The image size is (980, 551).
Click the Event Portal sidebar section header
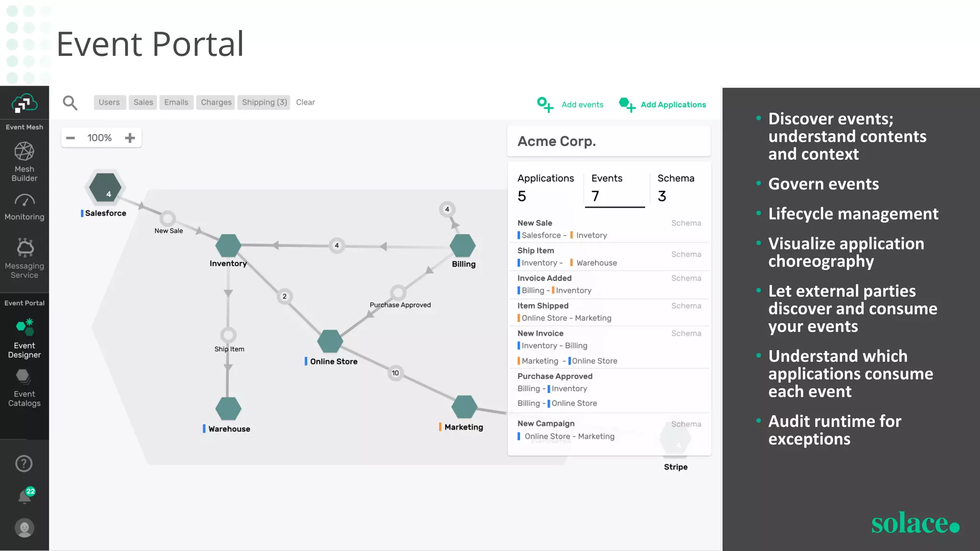(24, 303)
